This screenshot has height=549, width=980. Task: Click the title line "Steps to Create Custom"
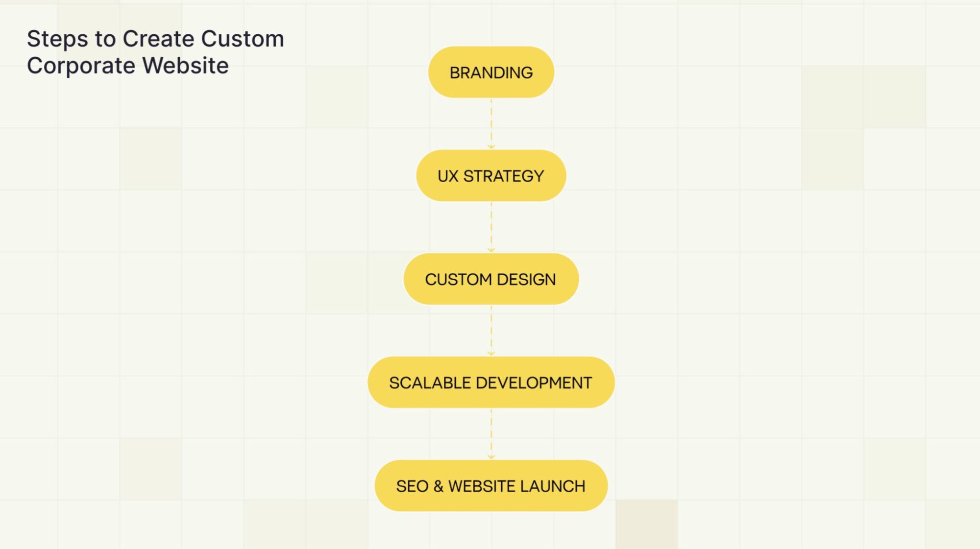[155, 39]
